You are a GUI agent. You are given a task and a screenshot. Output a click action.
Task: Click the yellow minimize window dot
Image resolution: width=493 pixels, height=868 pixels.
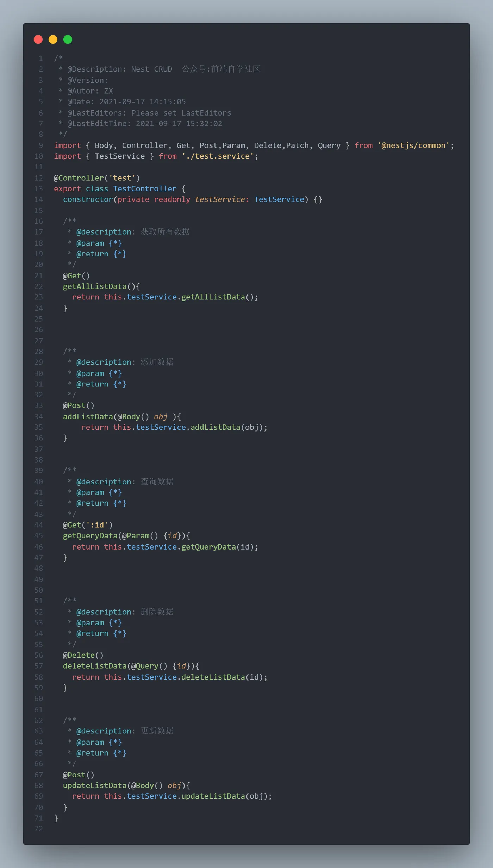click(x=53, y=39)
